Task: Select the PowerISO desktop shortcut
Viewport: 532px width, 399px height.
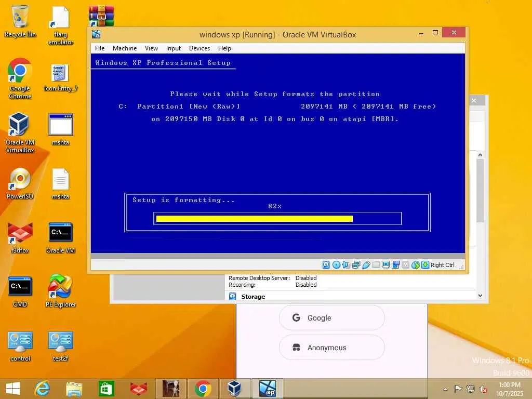Action: pos(20,183)
